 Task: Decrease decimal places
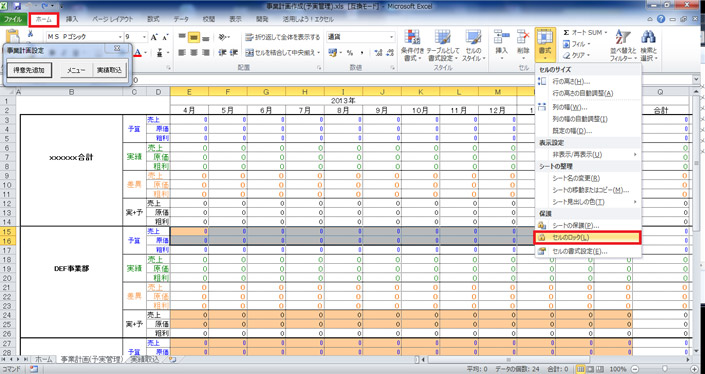point(389,53)
